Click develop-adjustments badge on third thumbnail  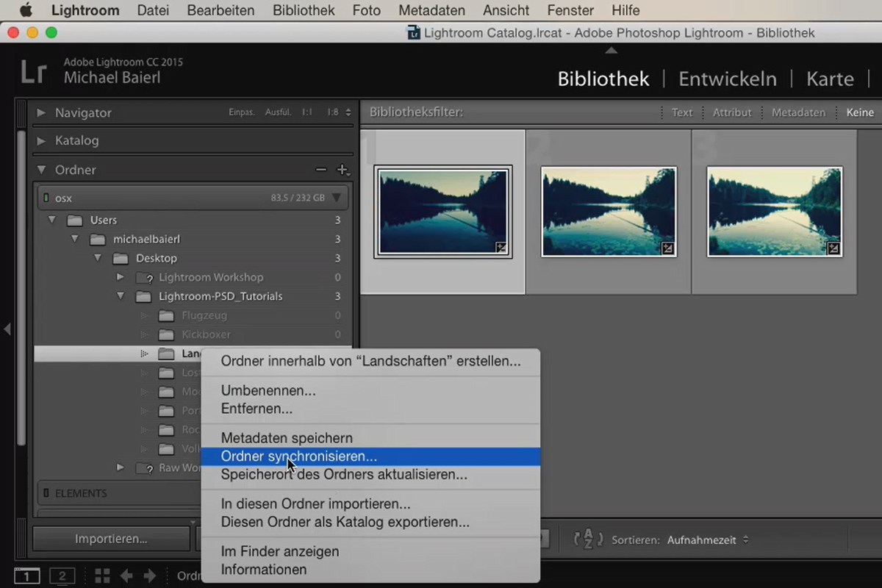[x=833, y=248]
